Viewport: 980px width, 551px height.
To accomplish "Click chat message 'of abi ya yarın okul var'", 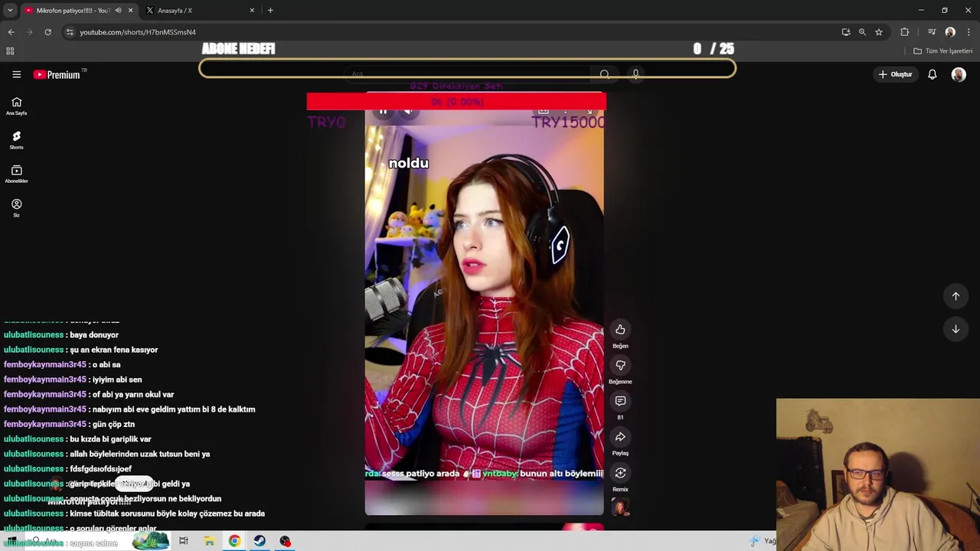I will (x=133, y=395).
